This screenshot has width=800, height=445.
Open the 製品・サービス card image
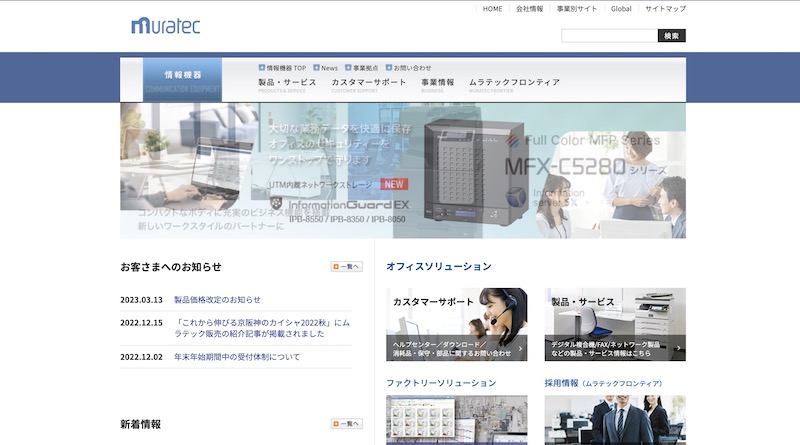(x=615, y=325)
